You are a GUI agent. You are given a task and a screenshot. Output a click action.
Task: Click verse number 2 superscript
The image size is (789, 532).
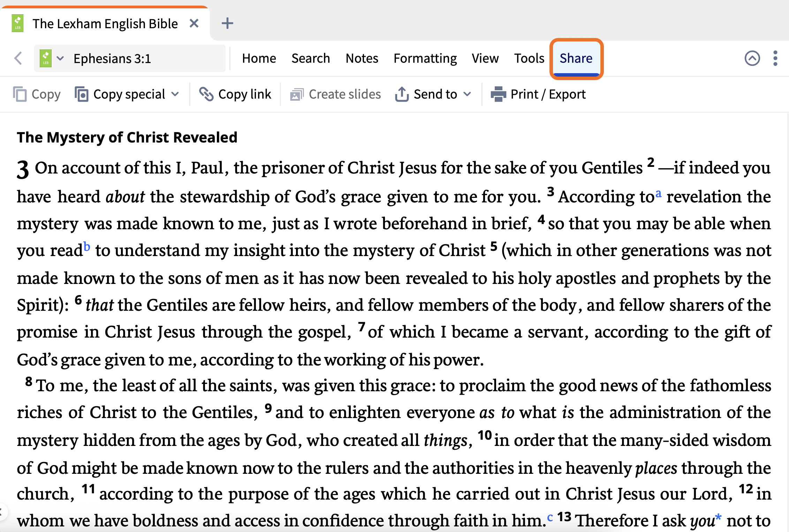coord(651,162)
